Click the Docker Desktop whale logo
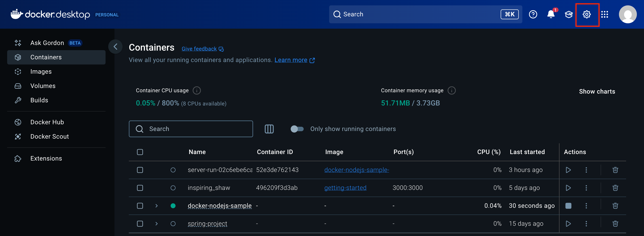The width and height of the screenshot is (644, 236). click(17, 14)
